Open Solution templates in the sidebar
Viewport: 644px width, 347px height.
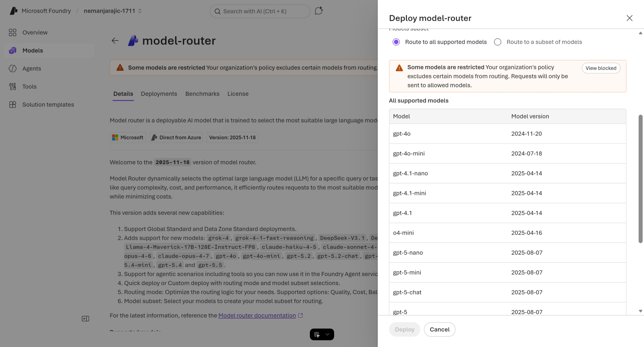pos(49,105)
